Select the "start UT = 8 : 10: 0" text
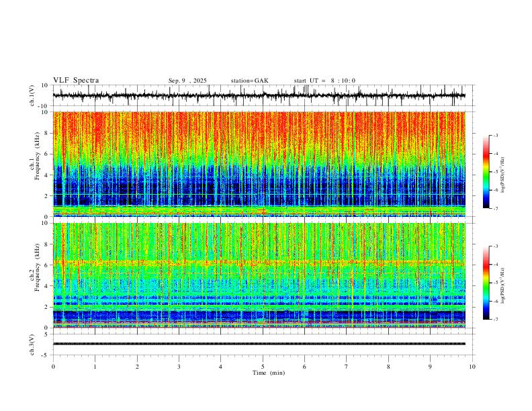This screenshot has height=411, width=532. [324, 81]
